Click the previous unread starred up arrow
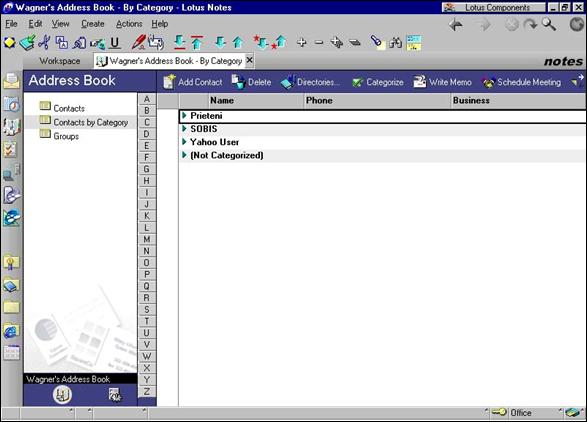The width and height of the screenshot is (587, 422). click(x=279, y=42)
